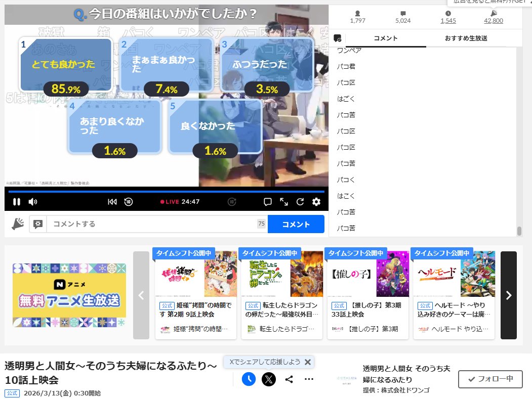The image size is (532, 399).
Task: Pause the live stream playback
Action: click(x=17, y=201)
